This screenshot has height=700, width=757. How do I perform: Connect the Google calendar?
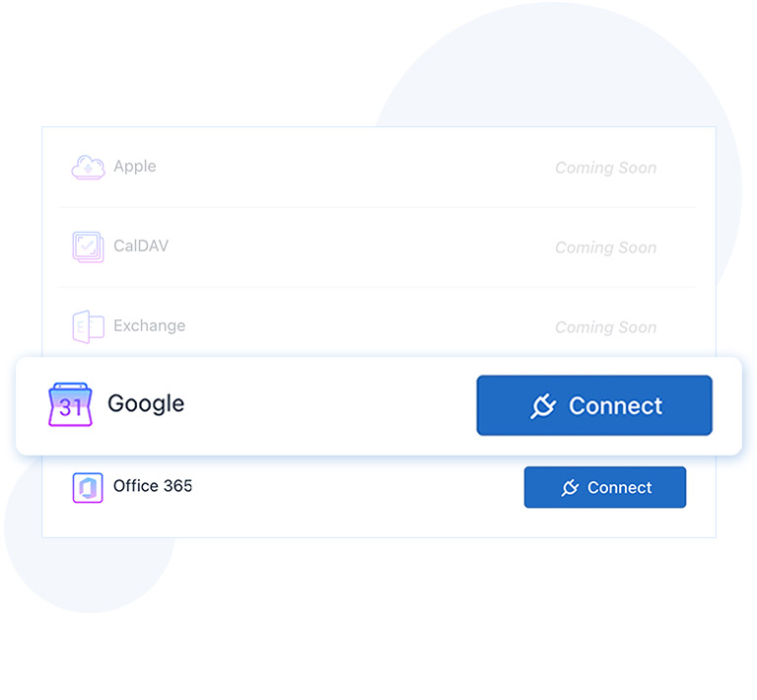point(594,405)
